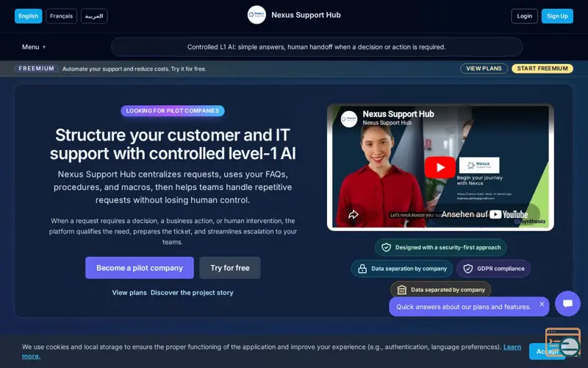Viewport: 588px width, 368px height.
Task: Click the Data separation by company badge
Action: click(x=401, y=269)
